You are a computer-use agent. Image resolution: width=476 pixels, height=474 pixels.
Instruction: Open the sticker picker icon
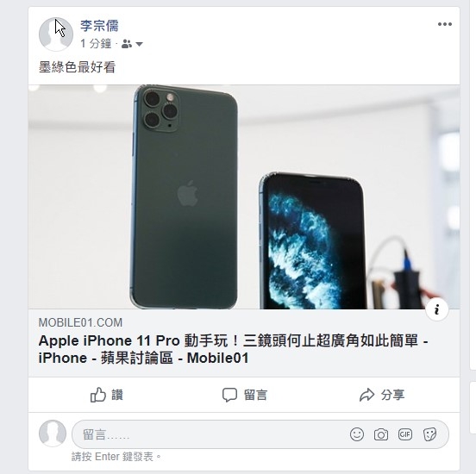pyautogui.click(x=429, y=434)
